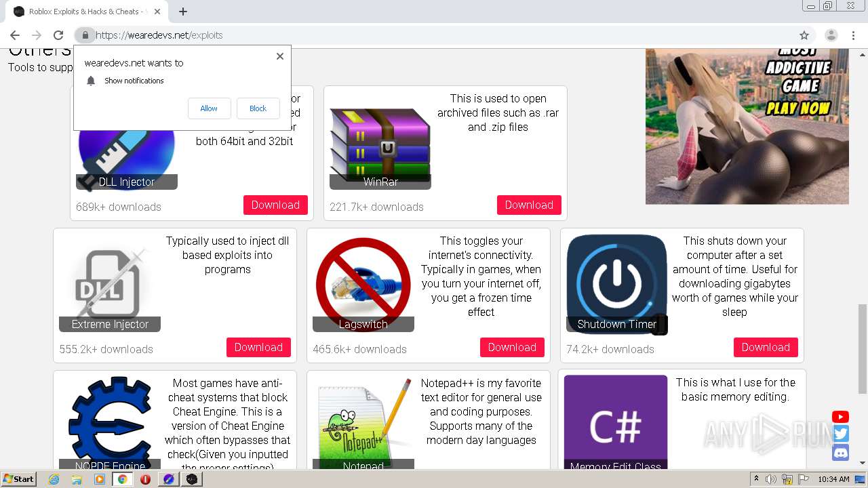This screenshot has height=488, width=868.
Task: Click the NOPDE Engine gear icon
Action: (x=110, y=422)
